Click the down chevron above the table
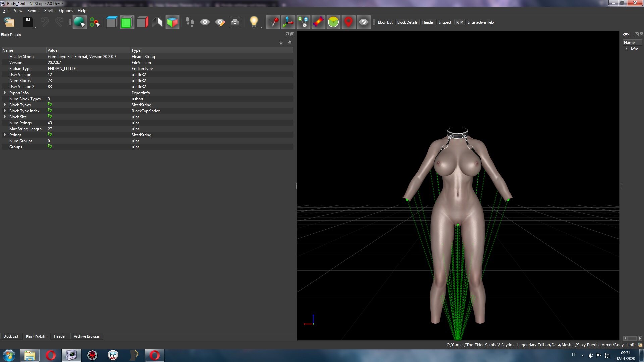The width and height of the screenshot is (644, 362). (281, 43)
